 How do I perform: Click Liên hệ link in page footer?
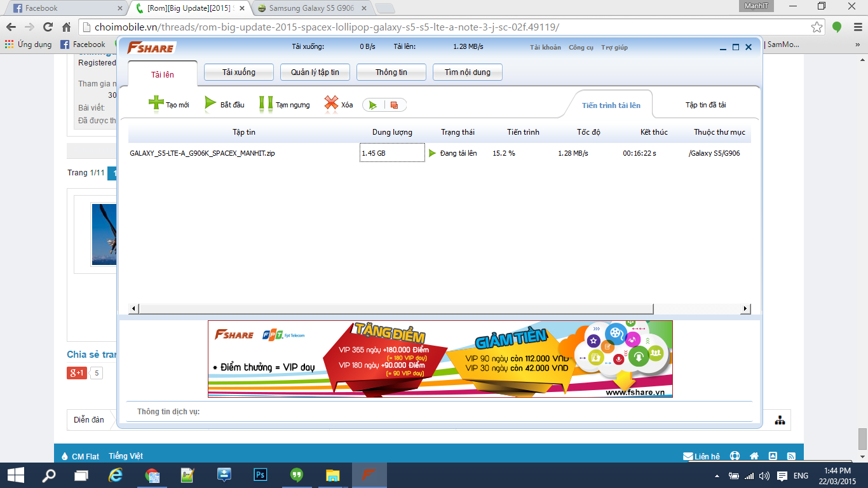702,456
